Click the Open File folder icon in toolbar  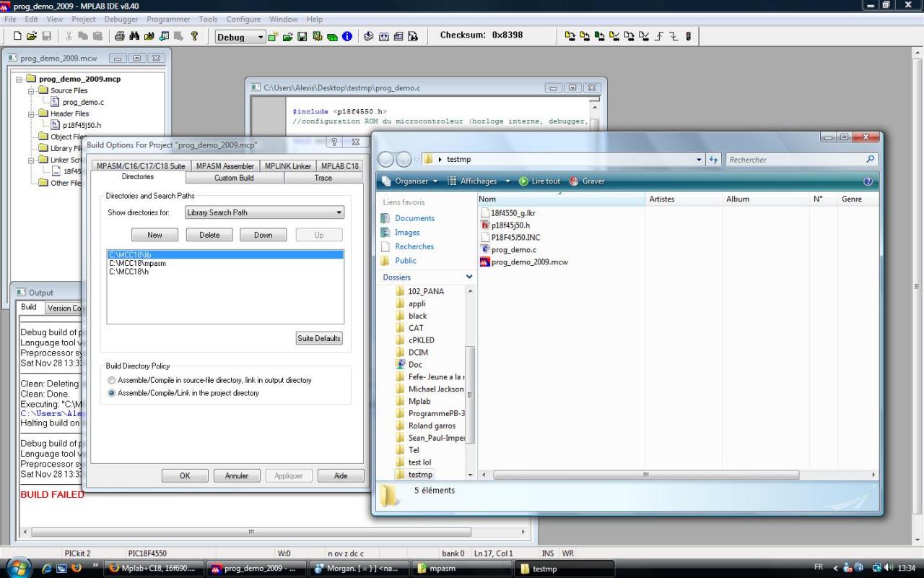pos(32,36)
